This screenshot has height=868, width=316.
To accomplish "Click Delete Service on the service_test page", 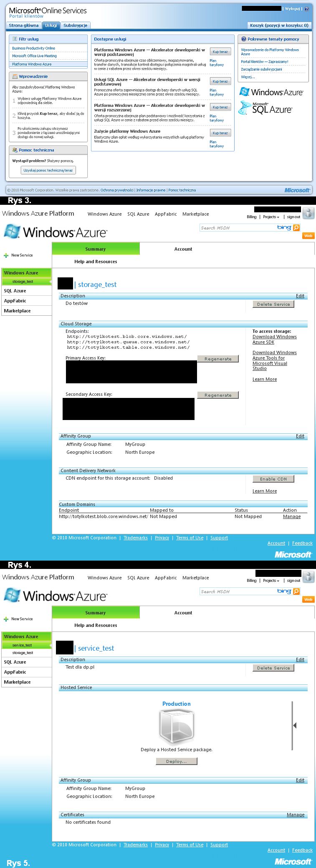I will (273, 668).
